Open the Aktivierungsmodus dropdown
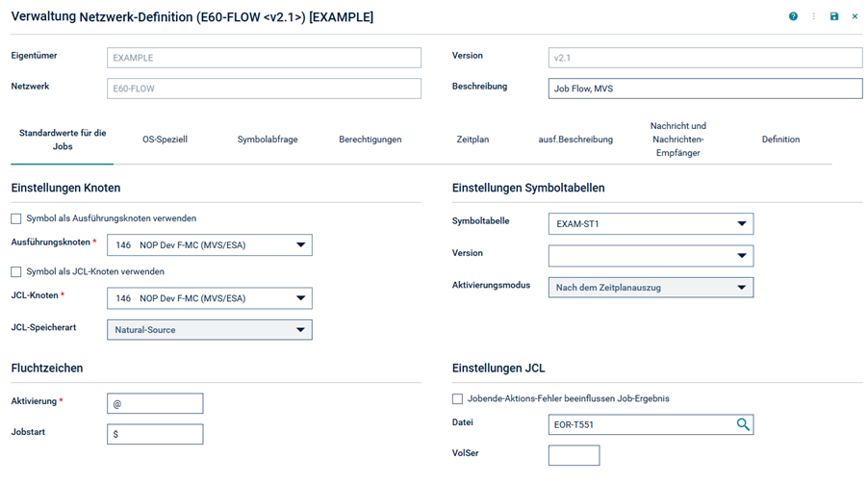This screenshot has width=868, height=483. tap(651, 288)
